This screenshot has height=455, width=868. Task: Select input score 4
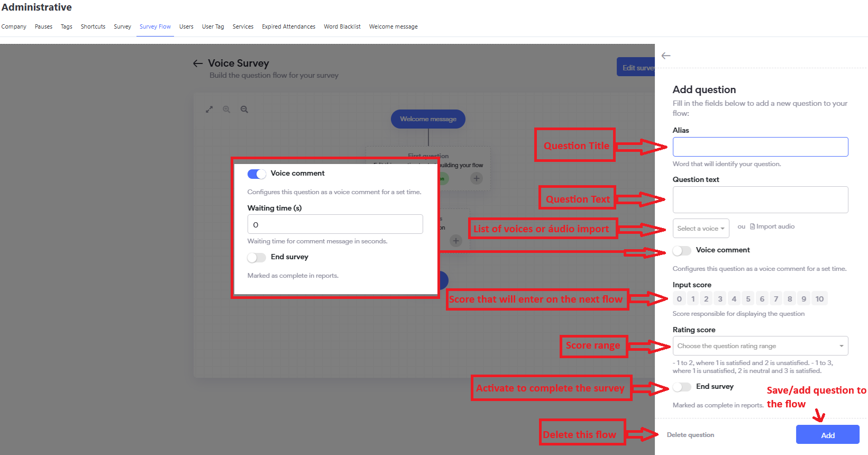pyautogui.click(x=734, y=299)
